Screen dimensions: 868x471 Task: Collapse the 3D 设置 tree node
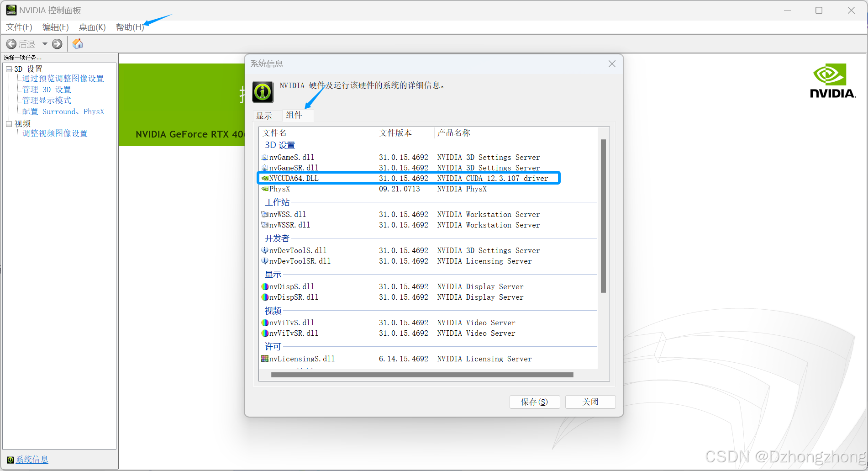pyautogui.click(x=9, y=69)
